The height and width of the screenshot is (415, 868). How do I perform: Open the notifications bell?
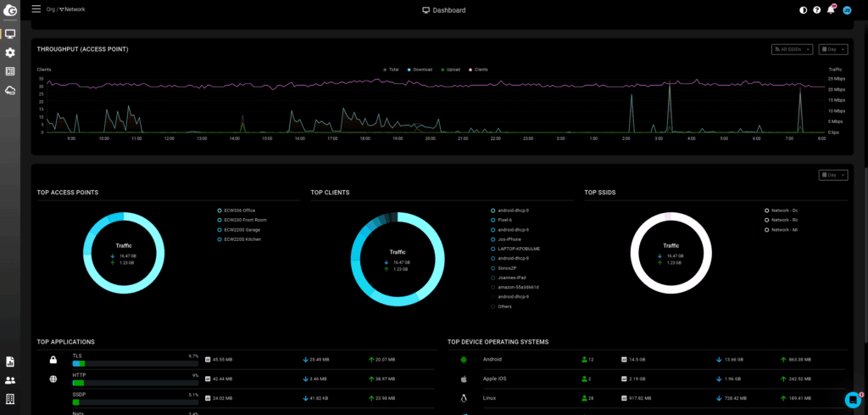pos(831,9)
